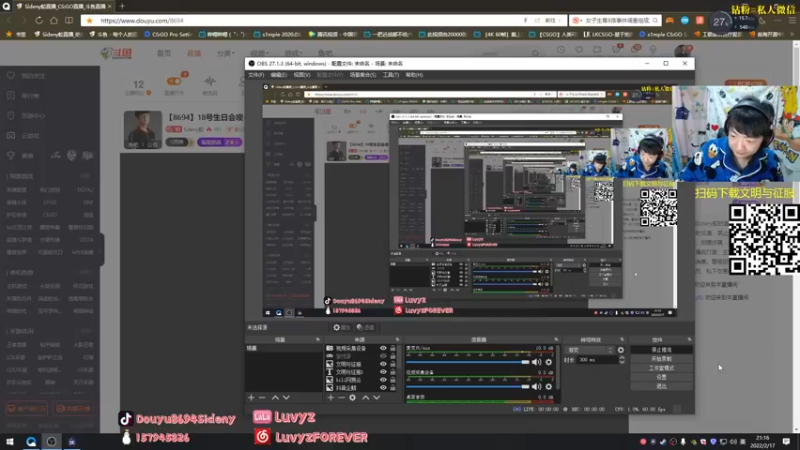Open the 滤镜 filters button above the docks
This screenshot has height=450, width=800.
(x=365, y=328)
